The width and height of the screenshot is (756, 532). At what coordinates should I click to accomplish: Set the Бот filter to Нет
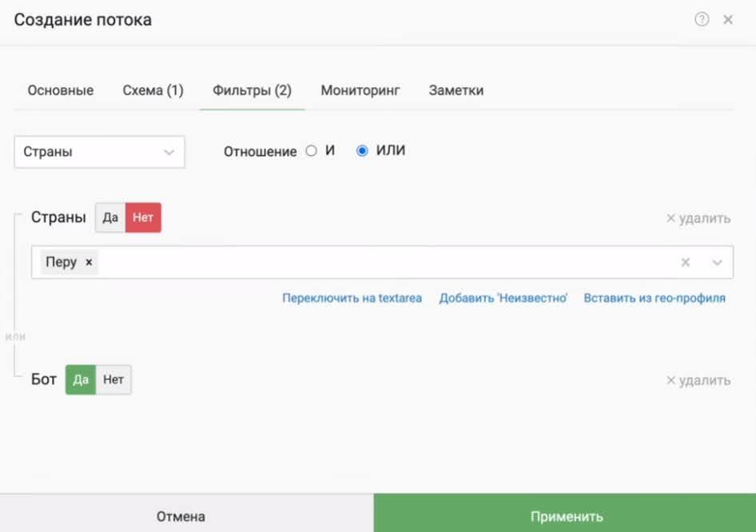113,379
